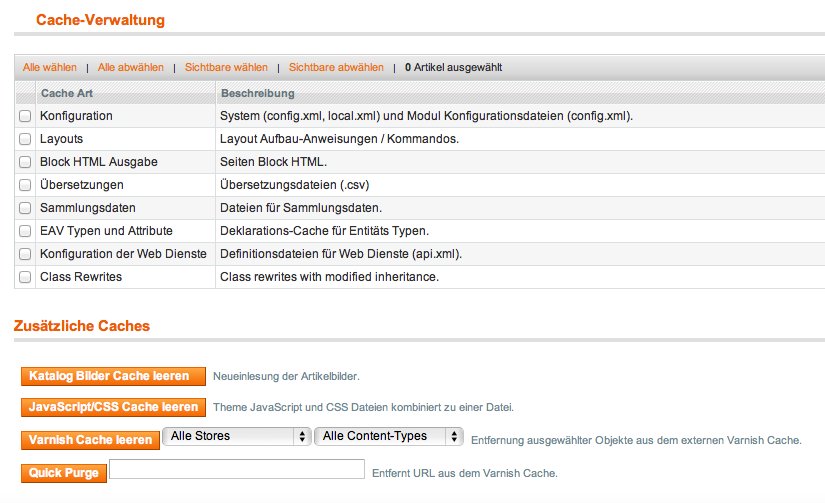Tick the Konfiguration cache checkbox
Viewport: 825px width, 503px height.
coord(25,116)
